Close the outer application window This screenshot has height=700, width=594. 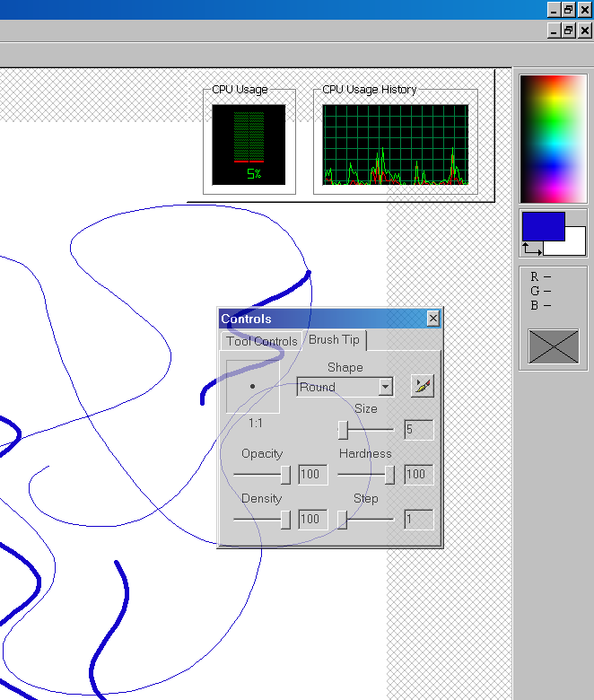point(585,10)
